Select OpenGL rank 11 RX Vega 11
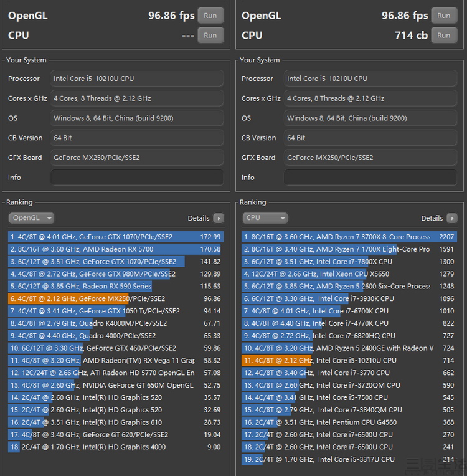Screen dimensions: 467x476 (x=116, y=361)
